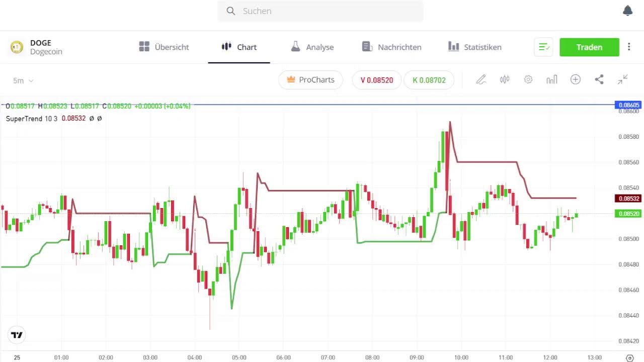The image size is (644, 362).
Task: Open chart settings gear
Action: click(528, 79)
